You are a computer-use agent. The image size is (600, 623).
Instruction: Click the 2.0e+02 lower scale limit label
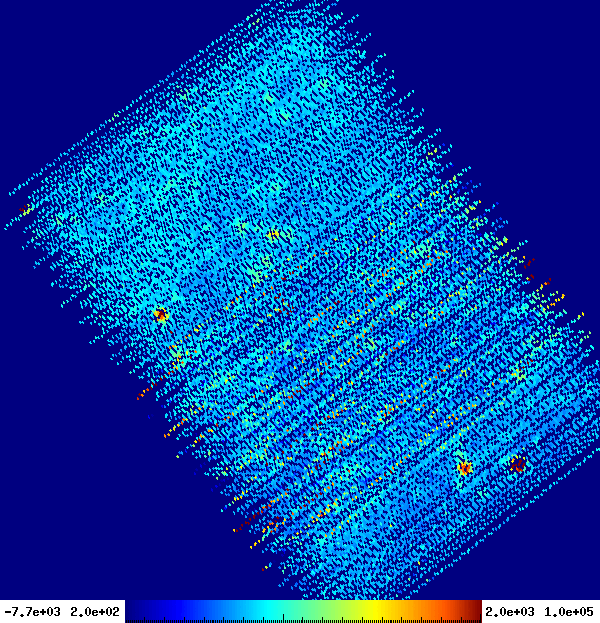click(x=95, y=611)
